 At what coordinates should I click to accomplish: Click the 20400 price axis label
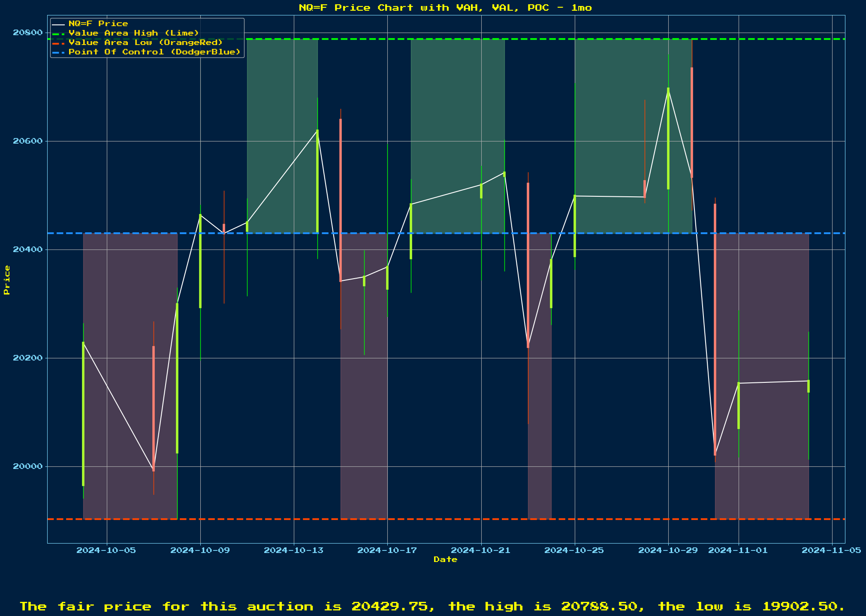[x=28, y=249]
